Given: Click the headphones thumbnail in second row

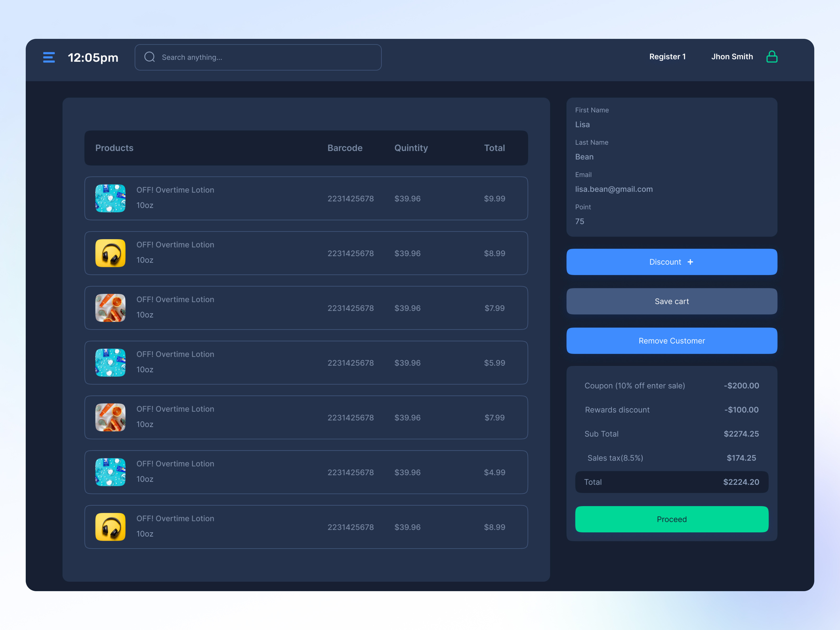Looking at the screenshot, I should (x=110, y=253).
